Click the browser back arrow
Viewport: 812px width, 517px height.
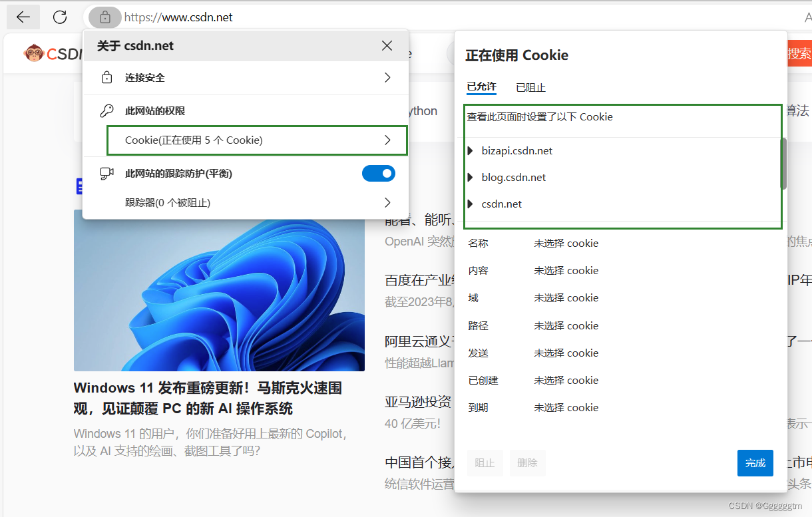(x=23, y=17)
